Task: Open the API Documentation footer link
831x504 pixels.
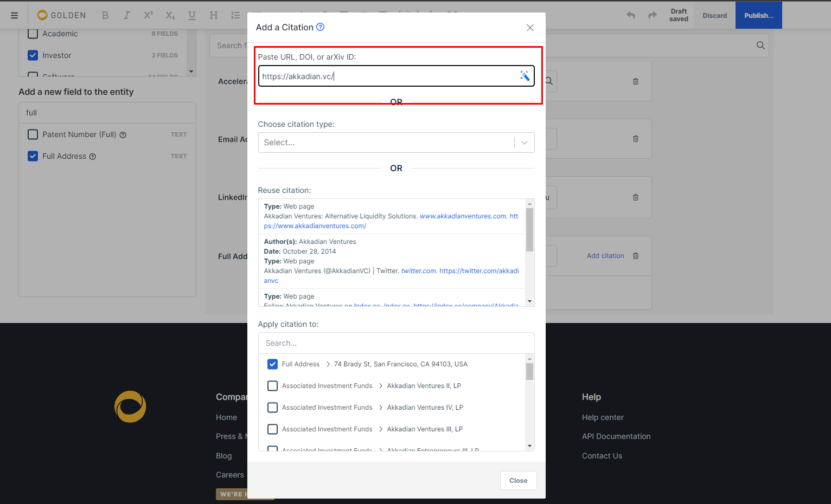Action: pos(616,436)
